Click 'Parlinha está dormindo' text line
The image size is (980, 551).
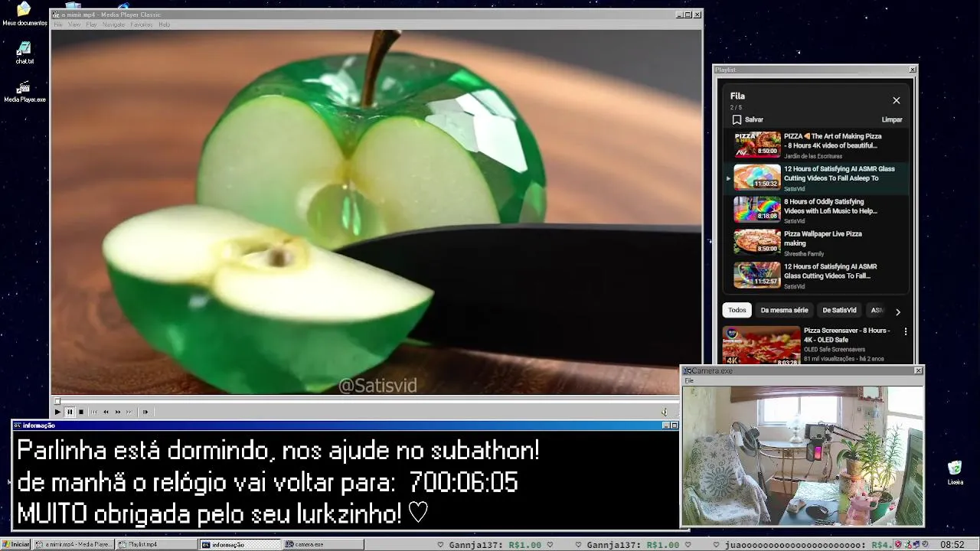pos(278,451)
